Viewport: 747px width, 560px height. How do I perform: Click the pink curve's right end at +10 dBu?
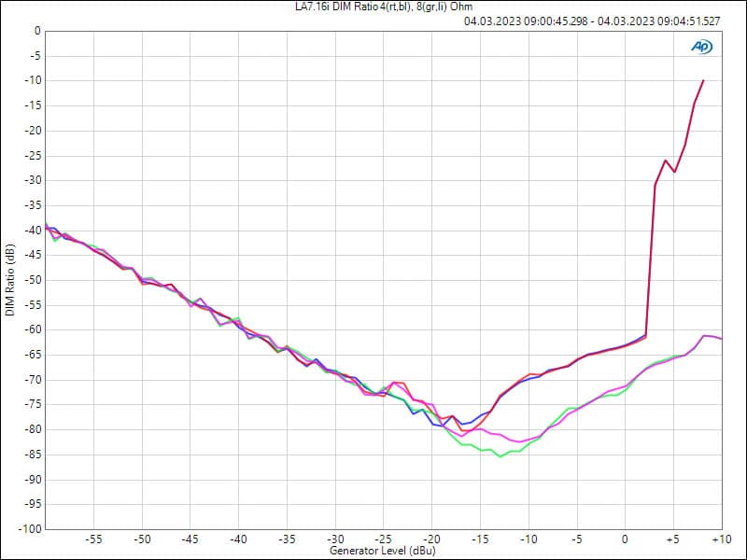point(721,339)
